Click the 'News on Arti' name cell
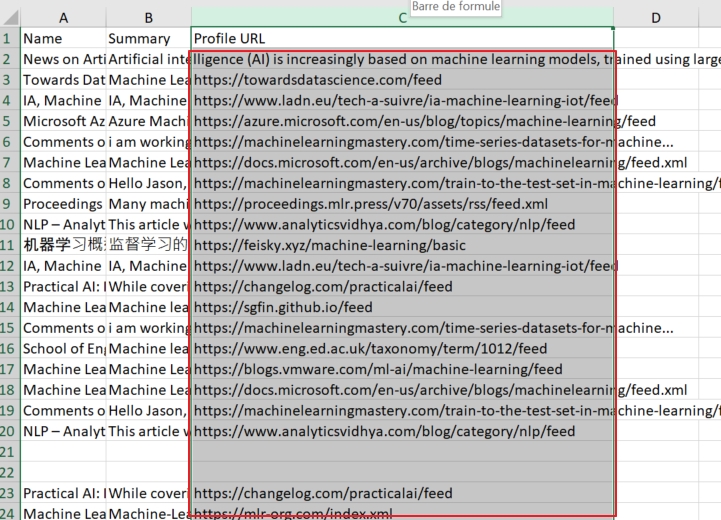The width and height of the screenshot is (721, 520). tap(63, 59)
